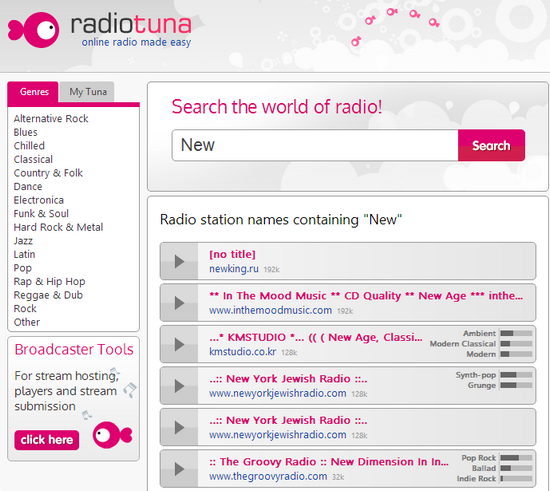
Task: Open the Latin genre
Action: tap(24, 254)
